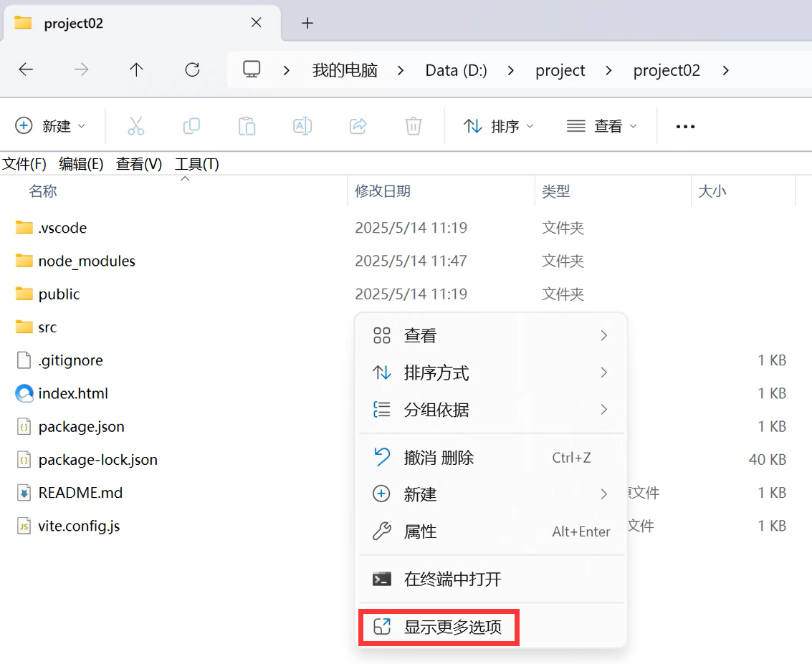Select the README.md file icon
The width and height of the screenshot is (812, 664).
point(24,493)
